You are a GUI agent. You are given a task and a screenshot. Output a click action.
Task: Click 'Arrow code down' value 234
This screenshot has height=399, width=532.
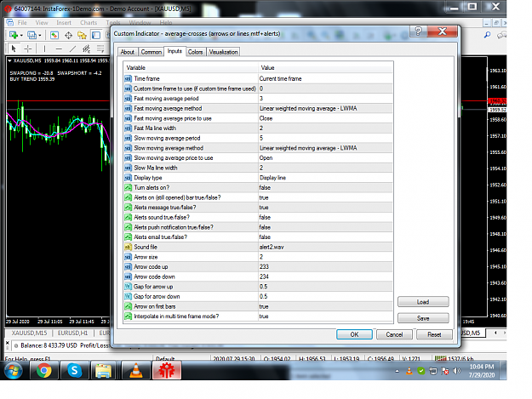tap(326, 276)
